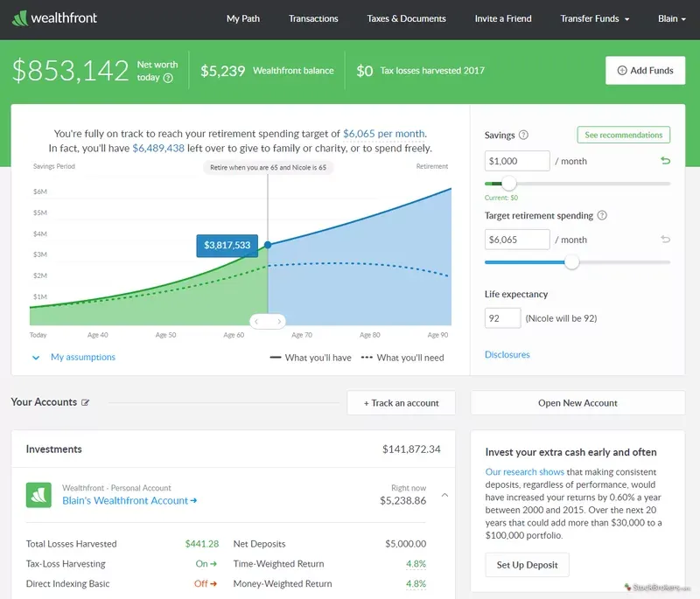Click What you'll have legend entry
The image size is (700, 599).
coord(311,358)
